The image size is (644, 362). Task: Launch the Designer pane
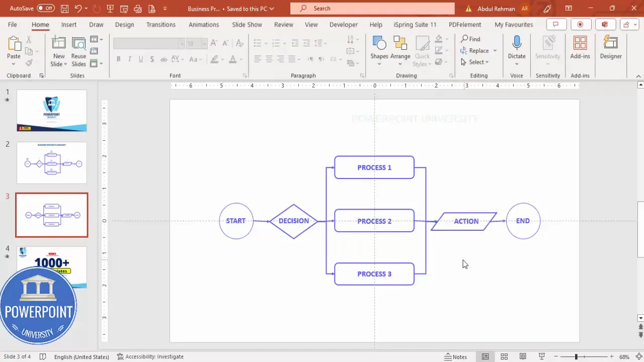611,48
